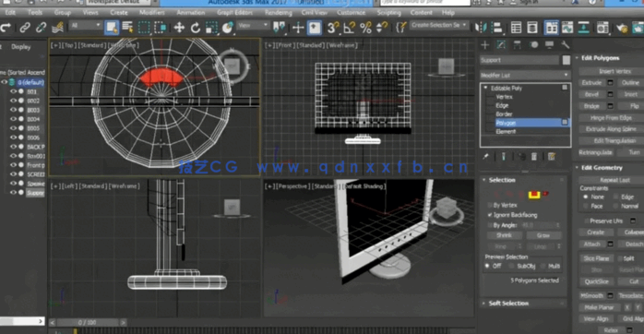Activate the Select and Rotate tool
Image resolution: width=644 pixels, height=334 pixels.
coord(196,28)
